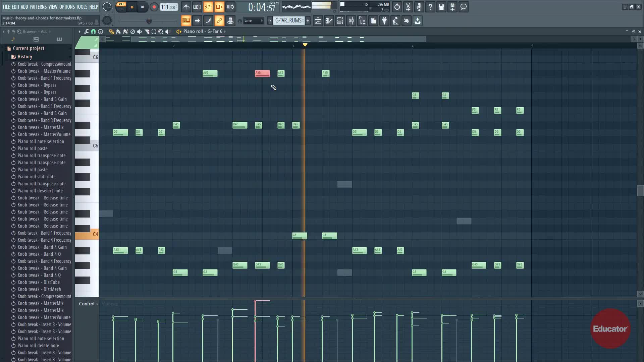Open the TOOLS menu
Image resolution: width=644 pixels, height=362 pixels.
(x=82, y=7)
